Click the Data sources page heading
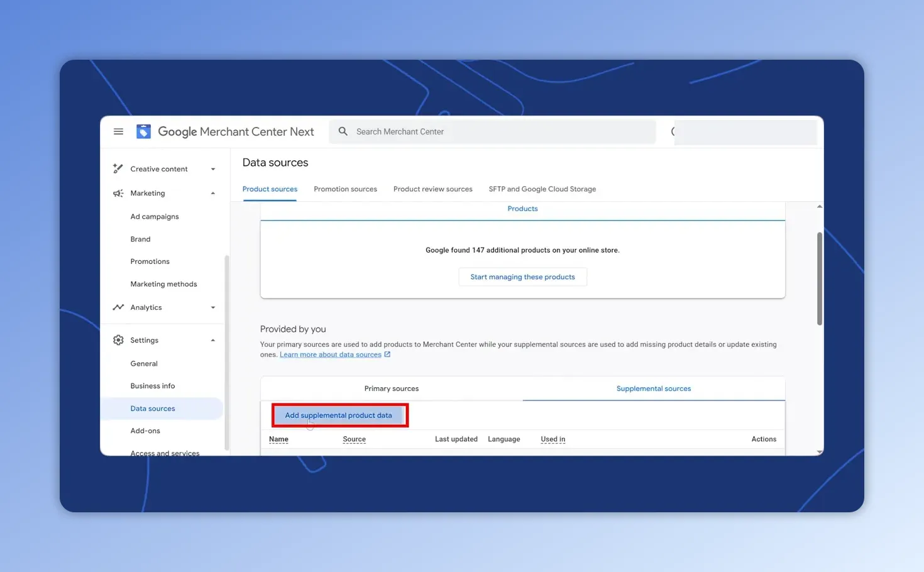Viewport: 924px width, 572px height. pyautogui.click(x=275, y=163)
